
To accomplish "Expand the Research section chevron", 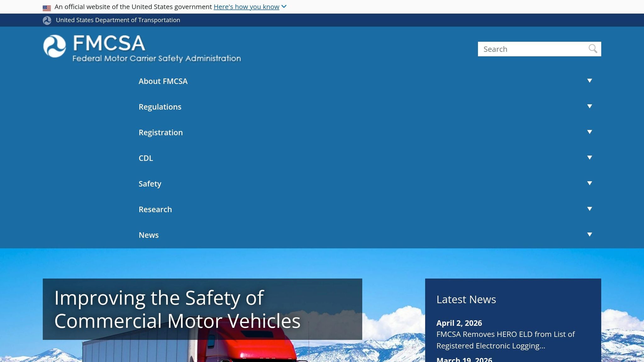I will (589, 209).
